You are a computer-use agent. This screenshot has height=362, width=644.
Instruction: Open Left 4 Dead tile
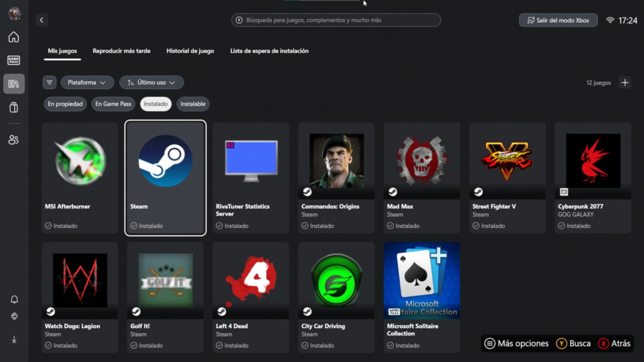coord(251,297)
